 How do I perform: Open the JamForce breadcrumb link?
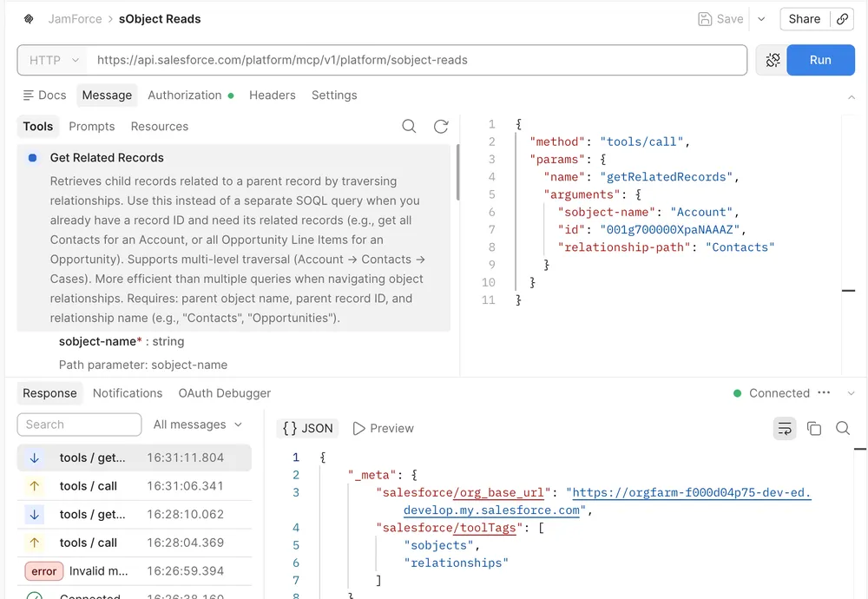click(x=75, y=19)
